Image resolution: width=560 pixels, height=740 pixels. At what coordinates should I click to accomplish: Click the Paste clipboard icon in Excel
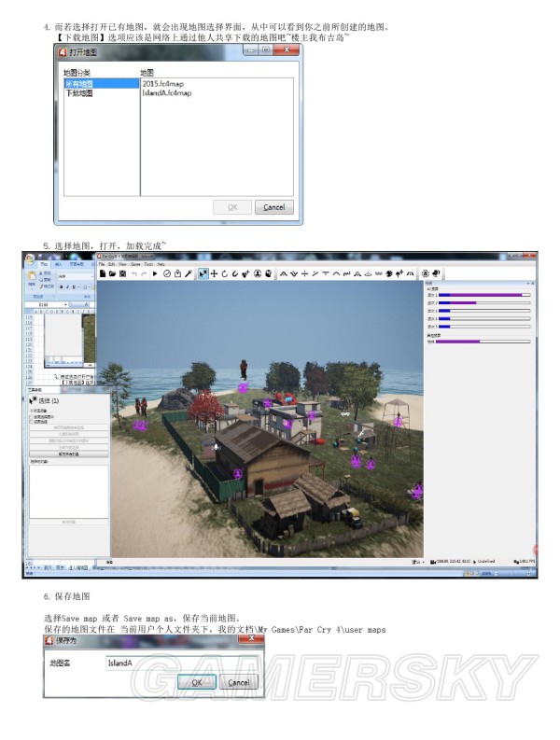click(x=32, y=275)
